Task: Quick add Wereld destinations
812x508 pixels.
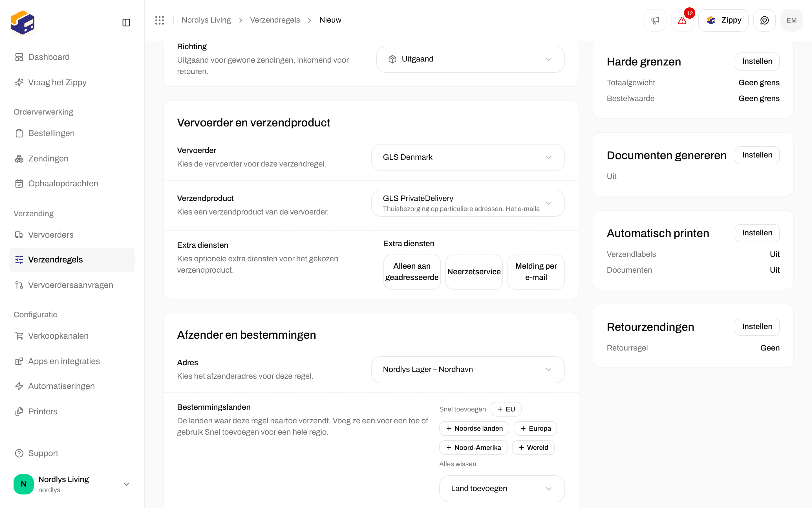Action: pos(533,448)
